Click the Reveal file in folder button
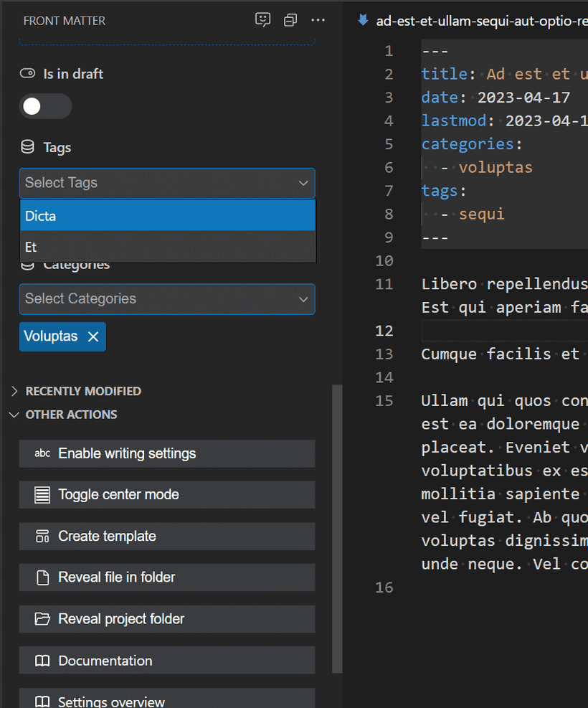Viewport: 588px width, 708px height. [x=166, y=577]
